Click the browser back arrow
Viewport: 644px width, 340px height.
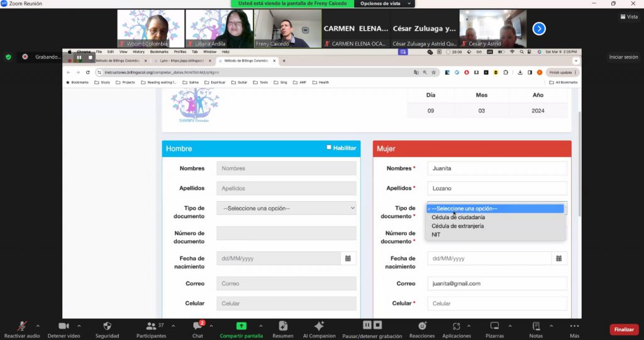[69, 72]
